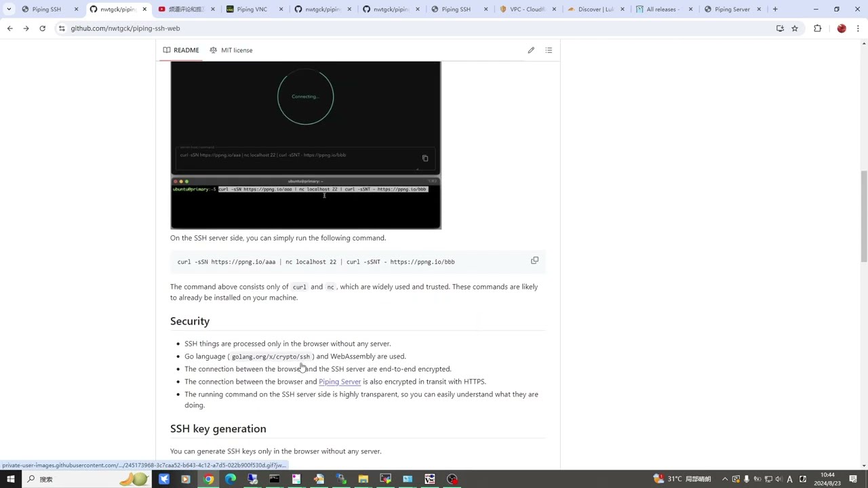Open the Chrome profile avatar
868x488 pixels.
842,28
